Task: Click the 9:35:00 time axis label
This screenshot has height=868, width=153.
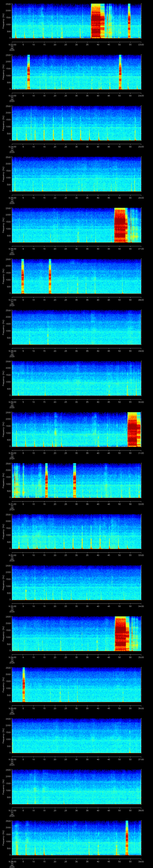Action: pyautogui.click(x=12, y=708)
